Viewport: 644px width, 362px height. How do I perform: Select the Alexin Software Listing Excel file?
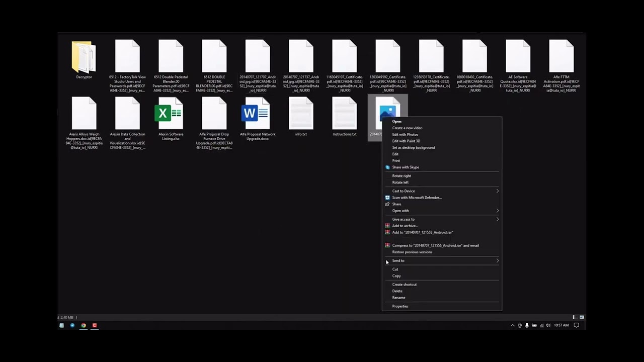(x=171, y=119)
